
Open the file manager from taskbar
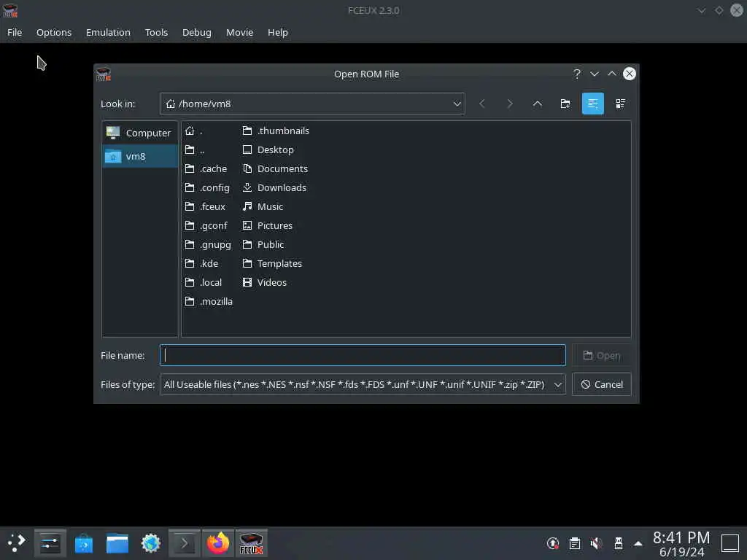click(x=117, y=542)
